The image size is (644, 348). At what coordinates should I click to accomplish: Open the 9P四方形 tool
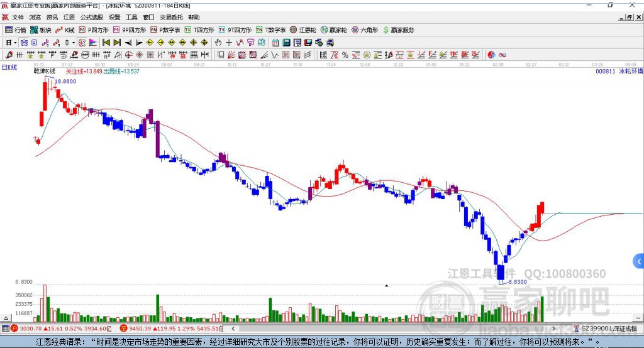tap(130, 30)
